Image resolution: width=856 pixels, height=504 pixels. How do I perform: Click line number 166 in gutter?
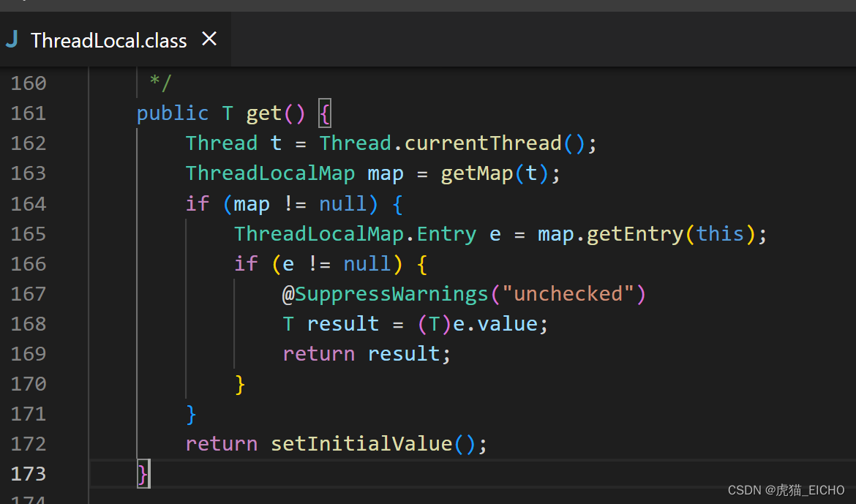[x=29, y=264]
